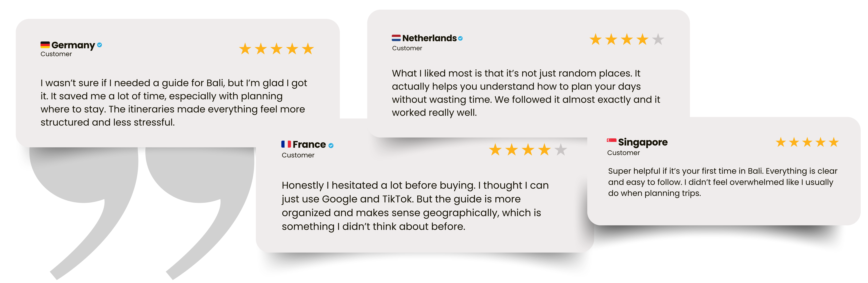Viewport: 868px width, 283px height.
Task: Click the Netherlands flag icon
Action: point(396,38)
